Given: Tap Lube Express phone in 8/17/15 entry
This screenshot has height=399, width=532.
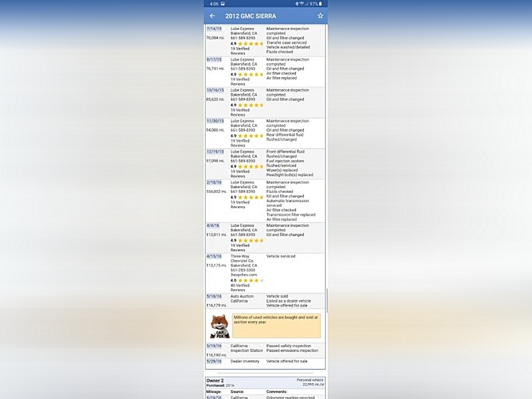Looking at the screenshot, I should pyautogui.click(x=243, y=69).
